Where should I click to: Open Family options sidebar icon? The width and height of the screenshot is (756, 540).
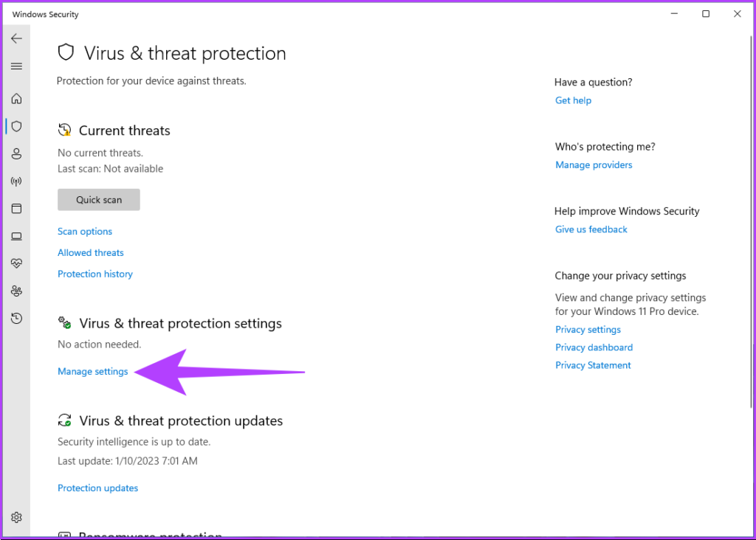[x=16, y=291]
